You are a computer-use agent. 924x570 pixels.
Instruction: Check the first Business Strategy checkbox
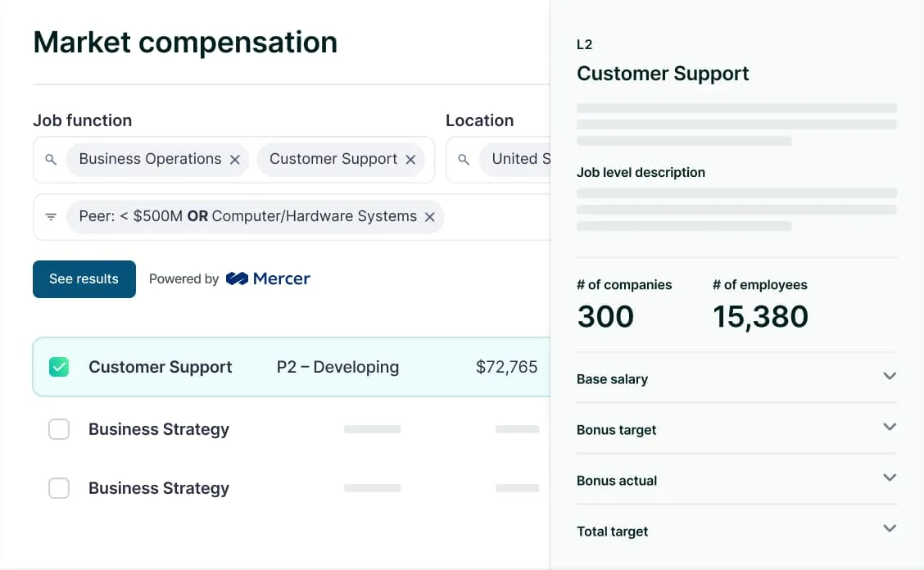coord(59,429)
